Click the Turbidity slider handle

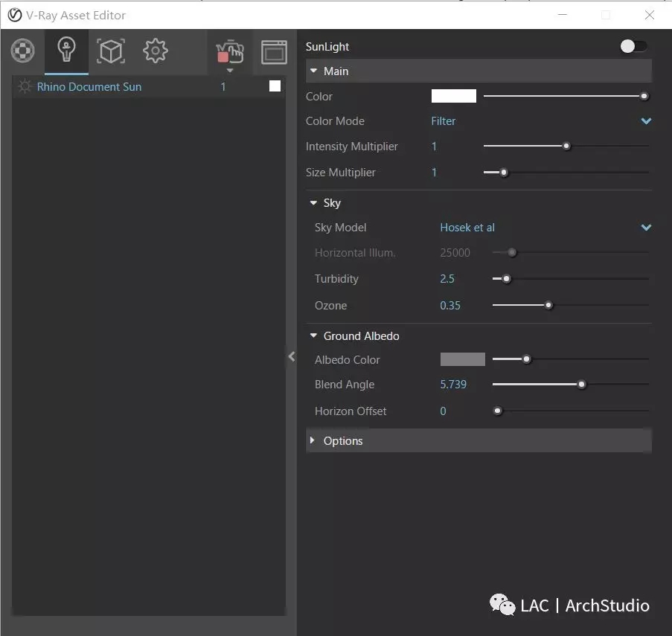click(506, 279)
